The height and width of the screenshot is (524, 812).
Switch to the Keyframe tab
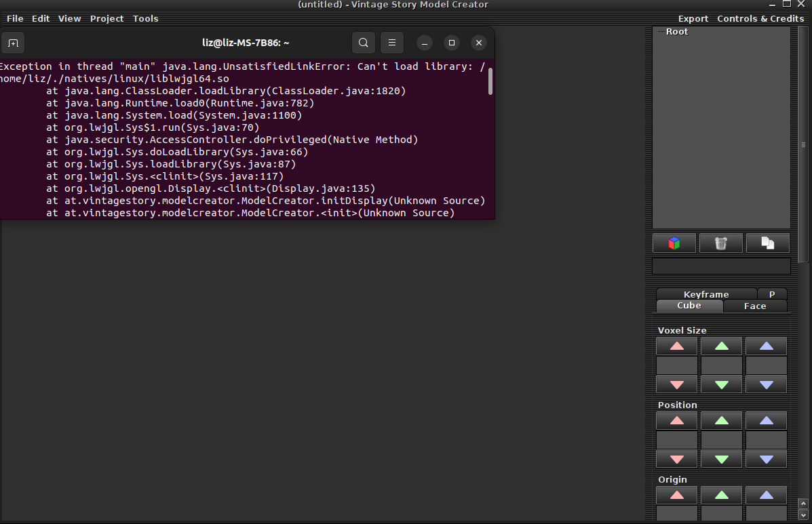[705, 294]
